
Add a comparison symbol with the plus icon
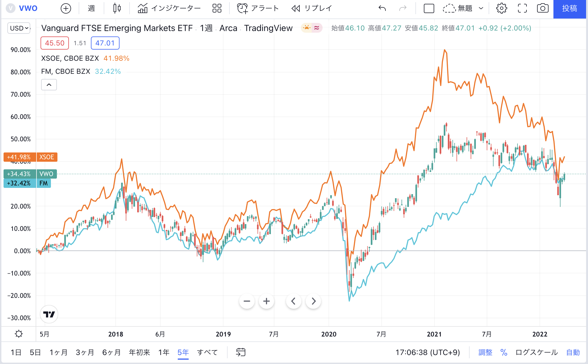[x=66, y=8]
